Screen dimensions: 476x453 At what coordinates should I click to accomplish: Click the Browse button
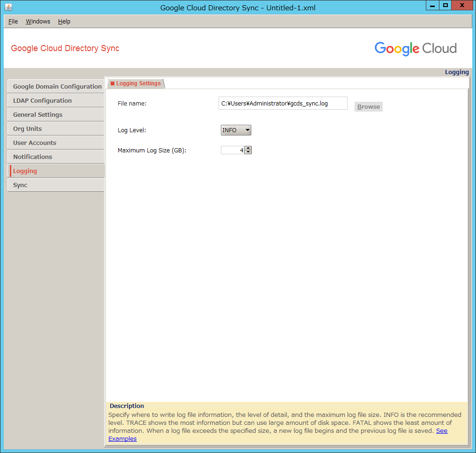point(369,106)
